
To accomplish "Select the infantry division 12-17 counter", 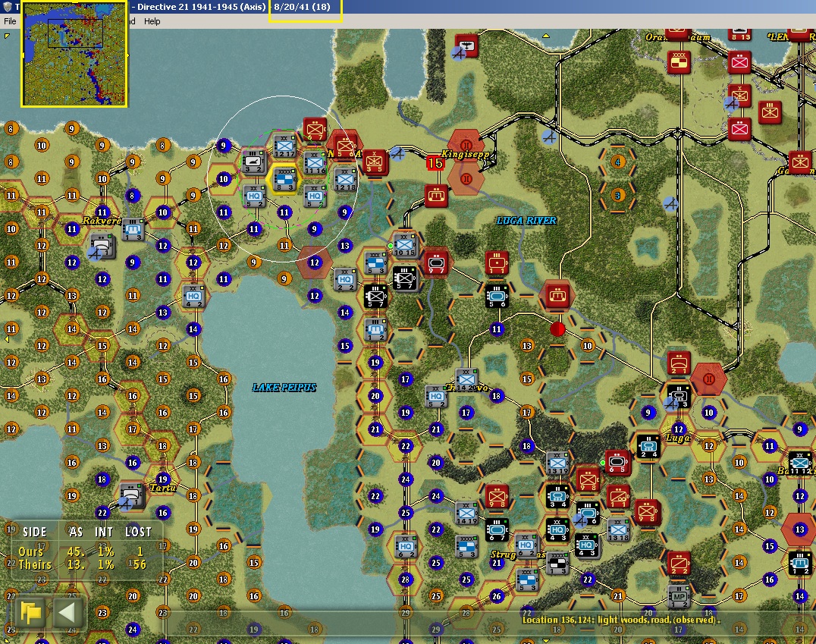I will coord(284,146).
